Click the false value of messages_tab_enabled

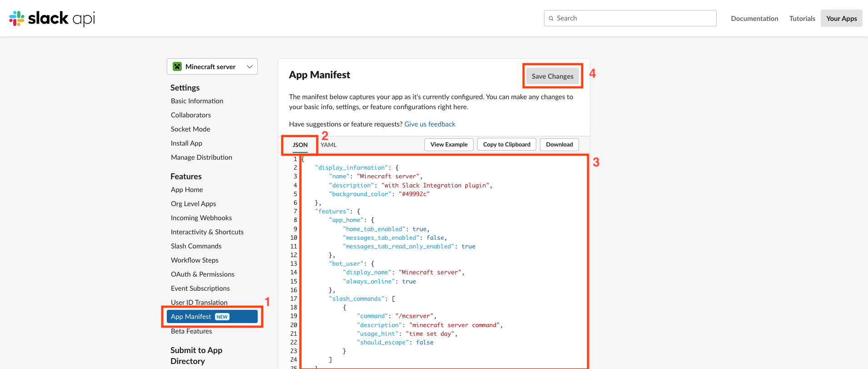click(x=435, y=238)
